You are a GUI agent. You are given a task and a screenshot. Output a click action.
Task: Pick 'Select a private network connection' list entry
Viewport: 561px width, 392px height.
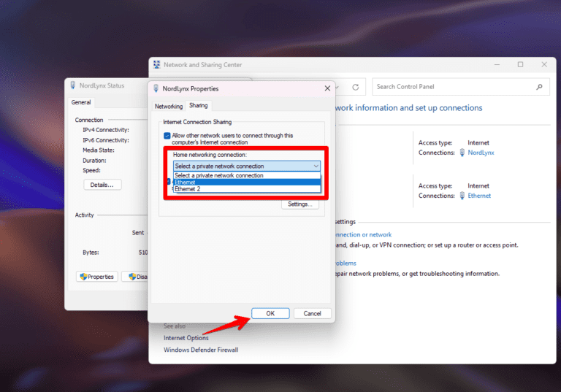coord(247,175)
